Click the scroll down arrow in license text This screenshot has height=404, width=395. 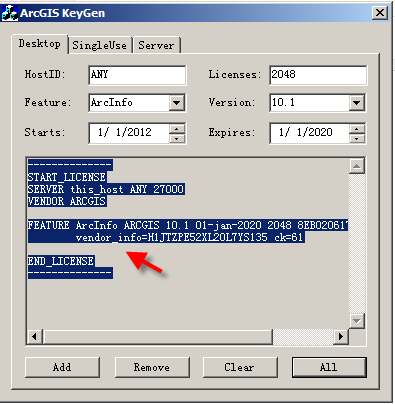point(357,321)
